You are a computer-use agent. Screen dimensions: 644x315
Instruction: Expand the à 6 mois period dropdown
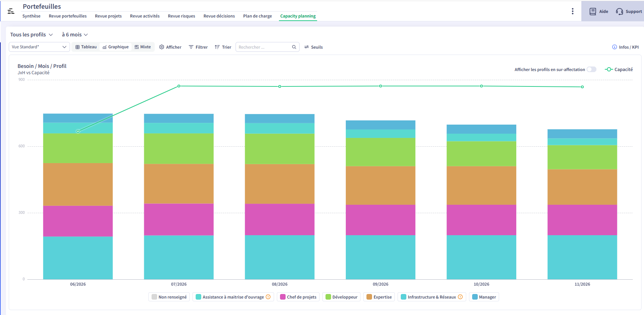point(75,35)
